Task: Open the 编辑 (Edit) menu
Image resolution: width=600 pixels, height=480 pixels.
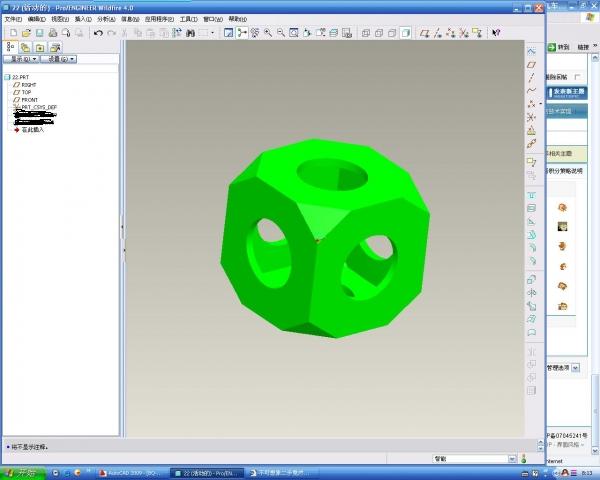Action: 36,19
